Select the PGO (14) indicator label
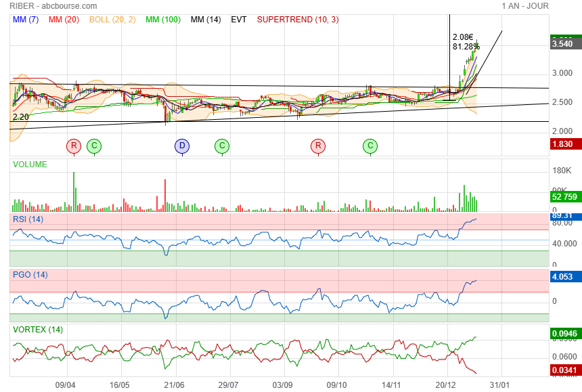The width and height of the screenshot is (582, 392). [x=30, y=275]
